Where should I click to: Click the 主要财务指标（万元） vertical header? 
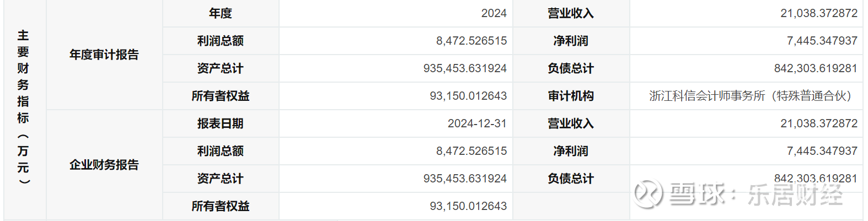click(x=23, y=107)
